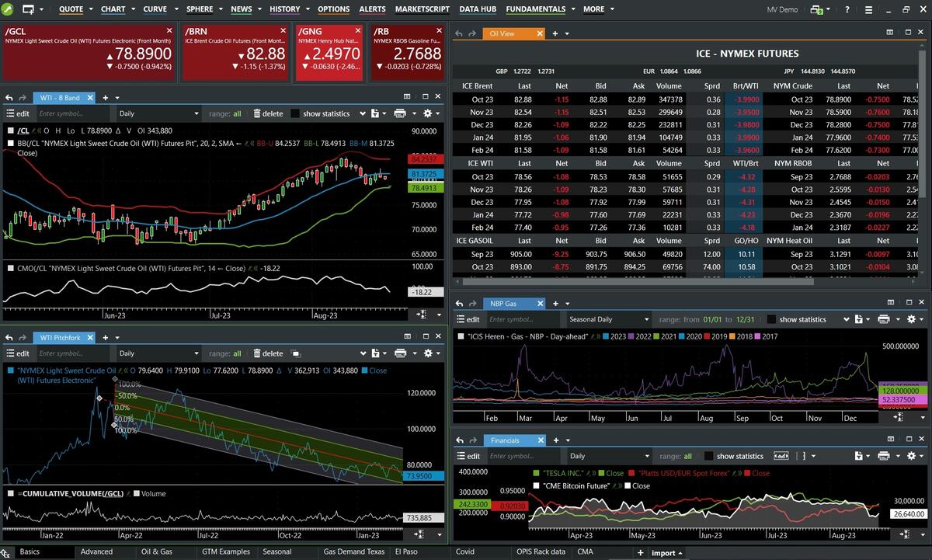Close the /GNG quote tile
Screen dimensions: 932x560
[x=359, y=32]
